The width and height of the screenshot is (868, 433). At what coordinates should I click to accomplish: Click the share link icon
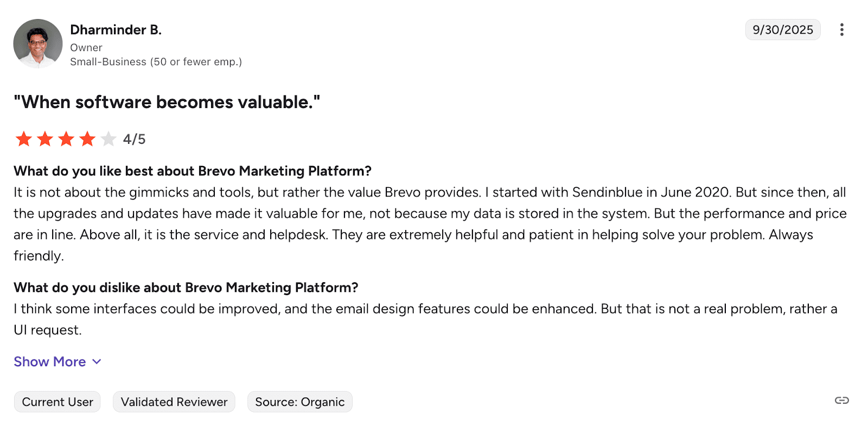point(841,401)
